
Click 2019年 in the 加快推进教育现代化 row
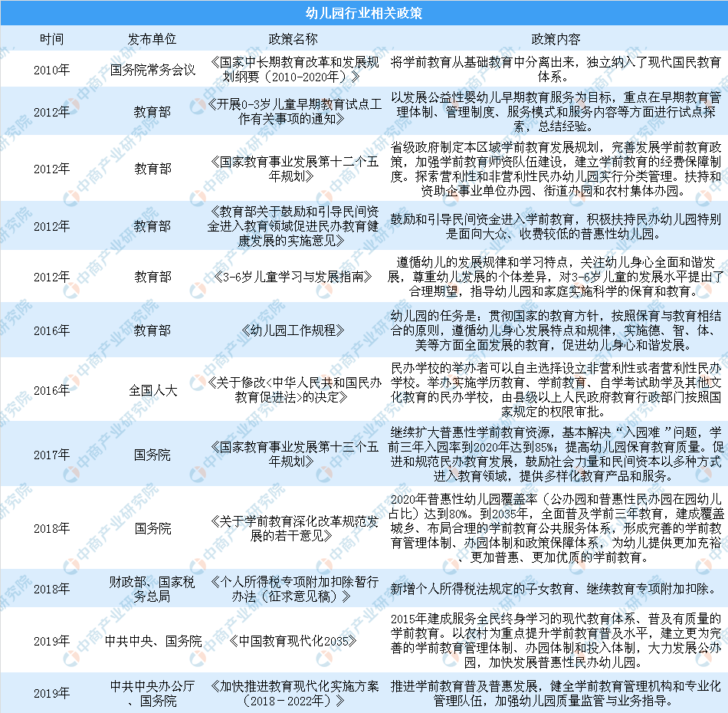(x=51, y=693)
